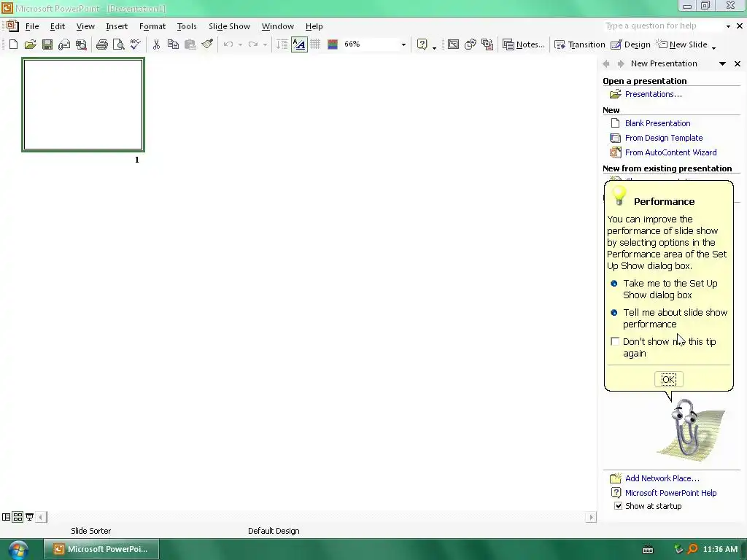Viewport: 747px width, 560px height.
Task: Click the Color/Grayscale swatch icon
Action: (x=333, y=44)
